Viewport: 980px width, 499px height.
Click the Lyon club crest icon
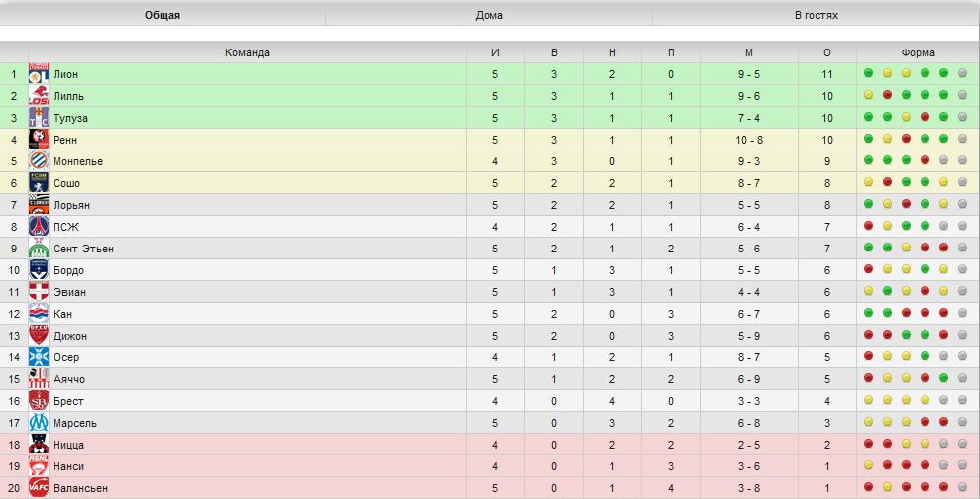[38, 73]
